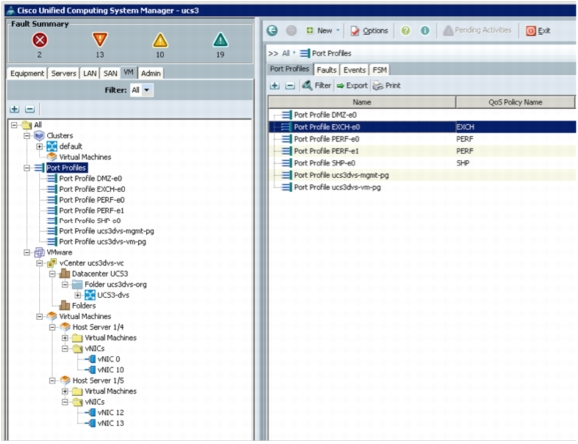Click the grayed forward navigation icon

[x=291, y=30]
